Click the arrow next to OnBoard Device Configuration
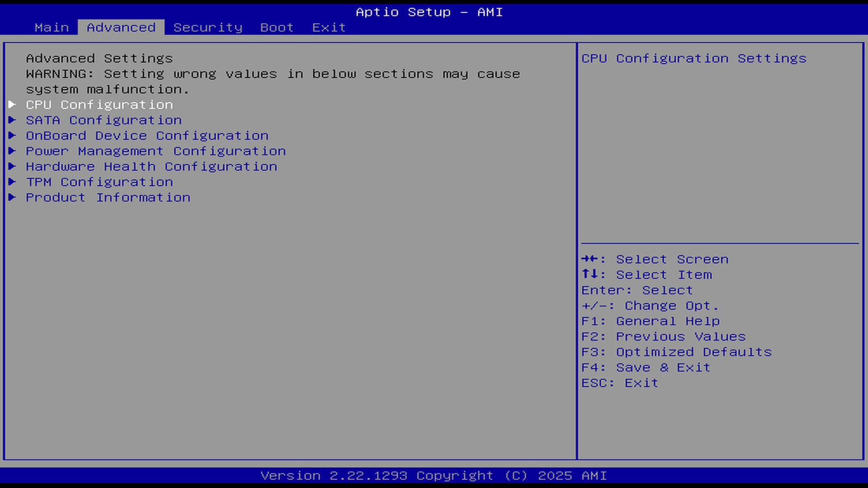The image size is (868, 488). [x=12, y=136]
